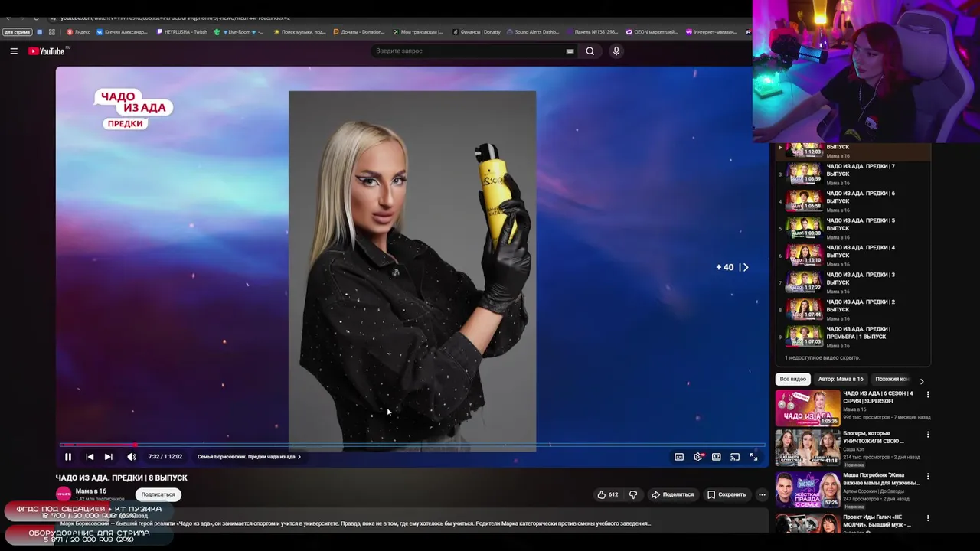This screenshot has height=551, width=980.
Task: Play playlist video 'ПРЕМЬЕРА | 1 ВЫПУСК'
Action: click(854, 337)
